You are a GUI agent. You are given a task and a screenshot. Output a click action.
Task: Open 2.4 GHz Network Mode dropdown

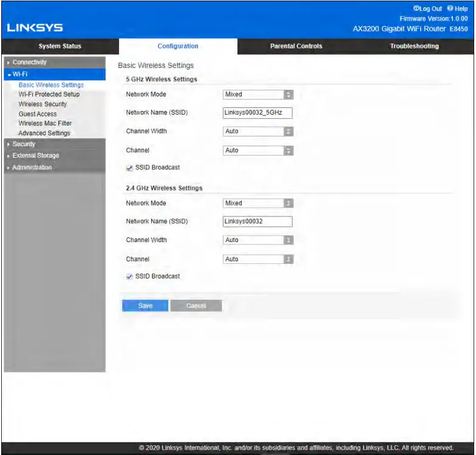pos(257,203)
